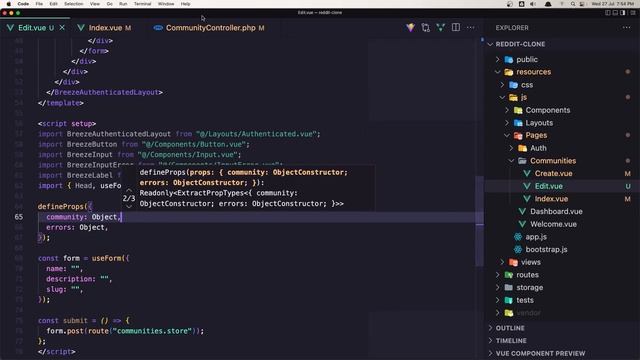Split the editor to the right
Screen dimensions: 640x360
pos(456,28)
